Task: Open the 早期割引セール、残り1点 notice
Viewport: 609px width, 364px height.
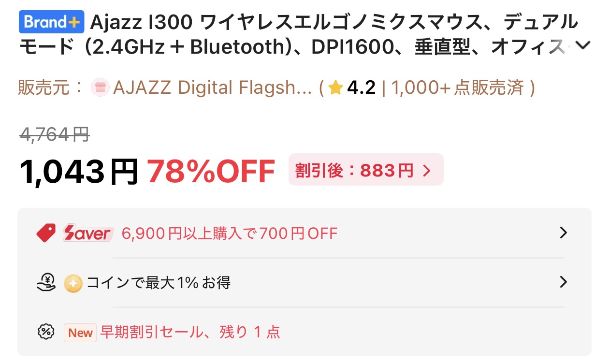Action: click(x=190, y=332)
